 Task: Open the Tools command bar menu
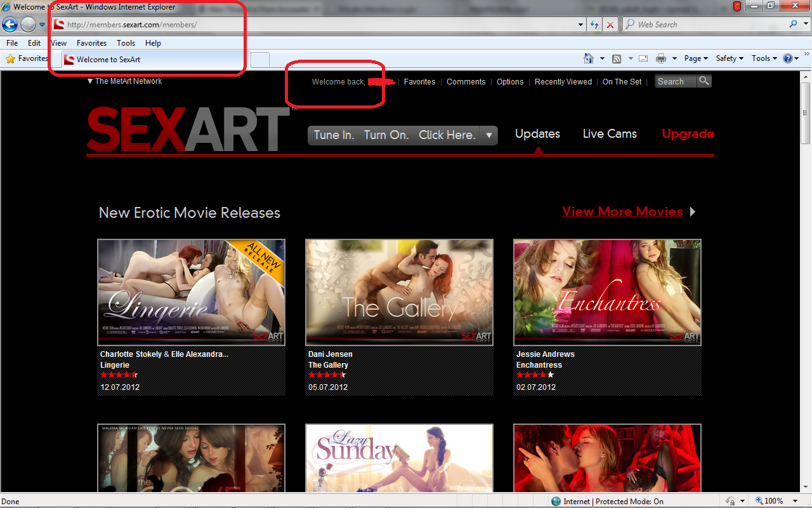(764, 58)
